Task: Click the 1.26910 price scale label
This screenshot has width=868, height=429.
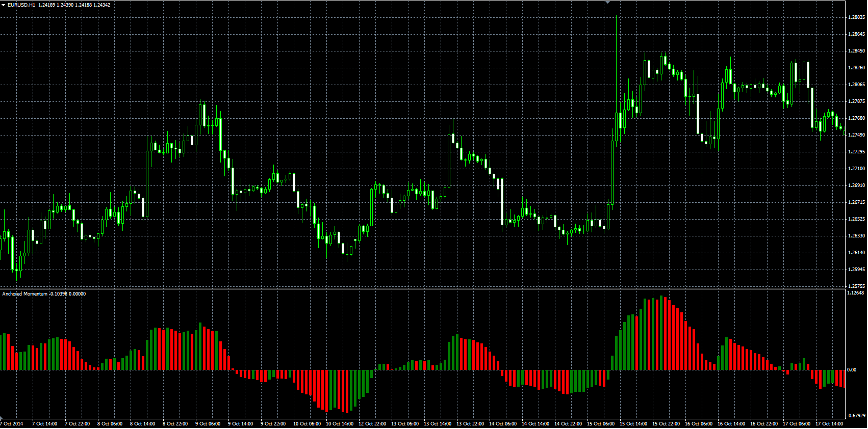Action: pos(856,185)
